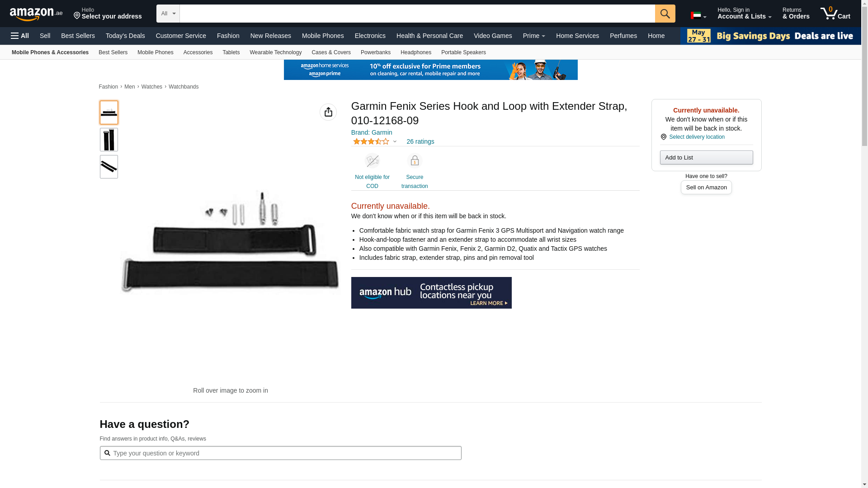This screenshot has height=488, width=868.
Task: Click the Sell on Amazon button
Action: click(706, 187)
